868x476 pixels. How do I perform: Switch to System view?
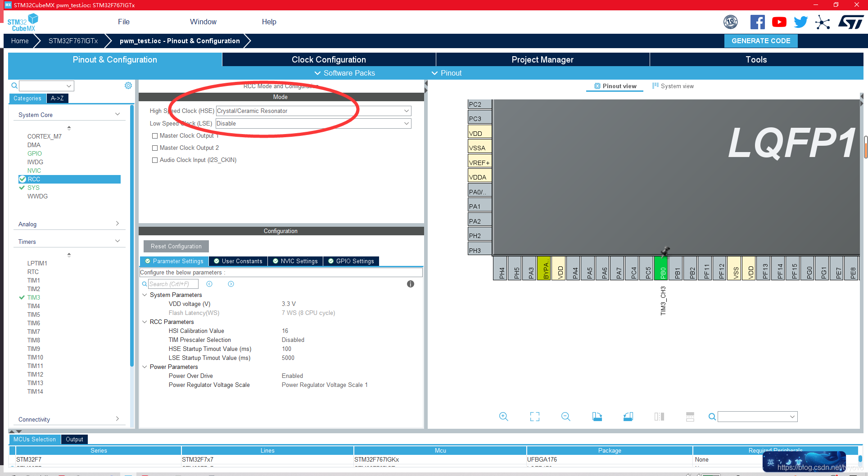pyautogui.click(x=673, y=86)
